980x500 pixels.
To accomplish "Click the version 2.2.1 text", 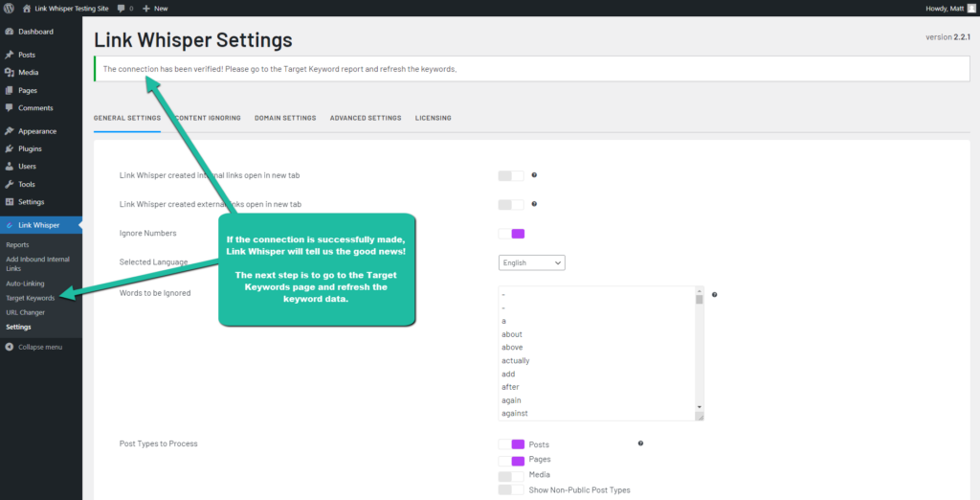I will [x=947, y=37].
